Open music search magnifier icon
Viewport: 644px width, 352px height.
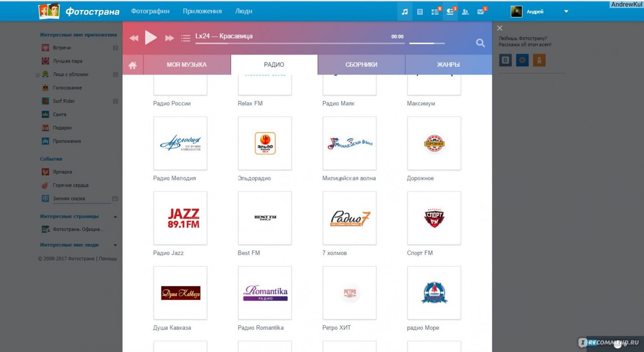[x=480, y=43]
